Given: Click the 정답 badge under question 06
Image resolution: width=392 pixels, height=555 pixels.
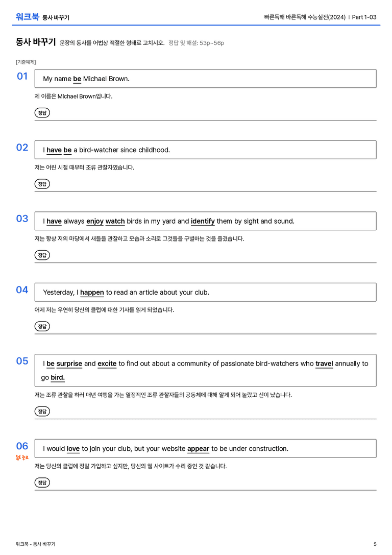Looking at the screenshot, I should point(42,482).
